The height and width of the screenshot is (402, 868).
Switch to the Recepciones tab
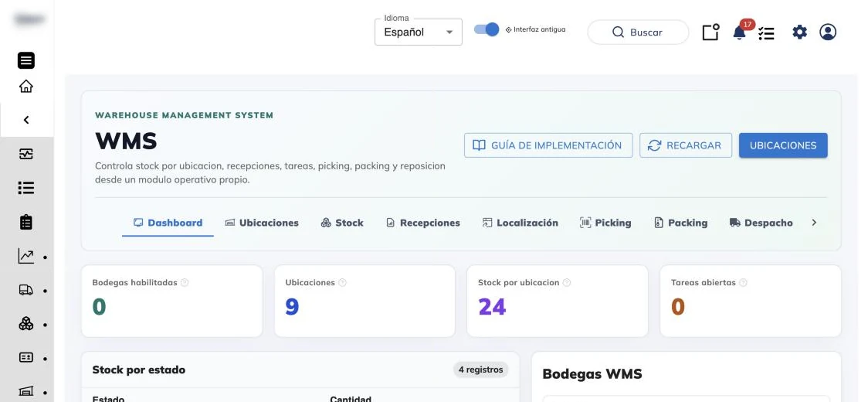[x=423, y=223]
